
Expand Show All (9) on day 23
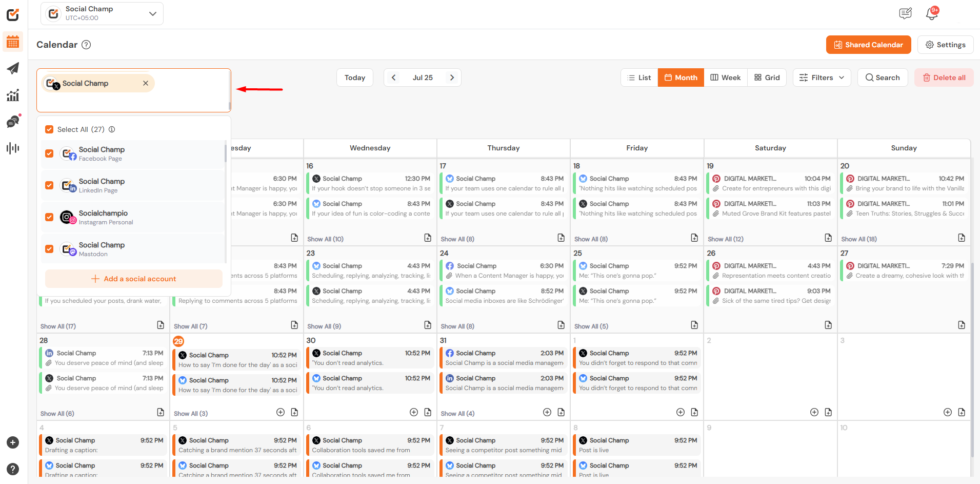(x=324, y=326)
